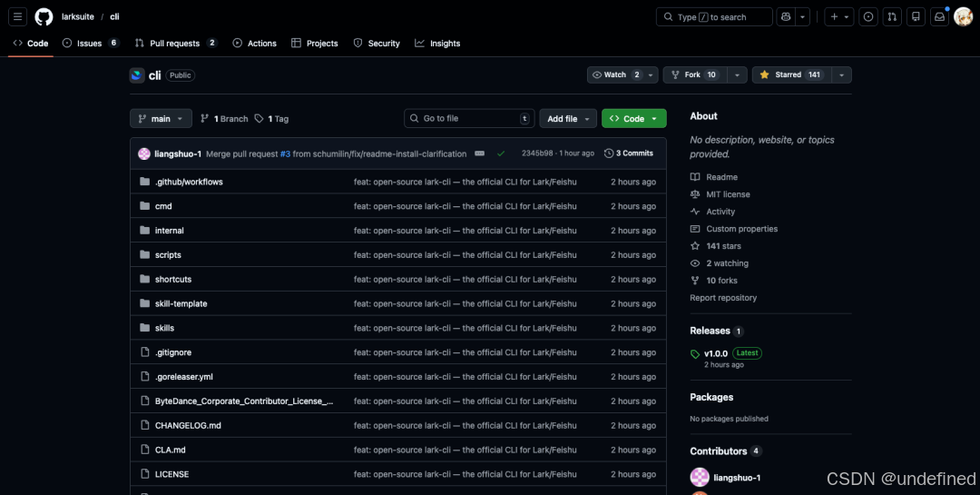Open the hamburger navigation menu
980x495 pixels.
(17, 17)
